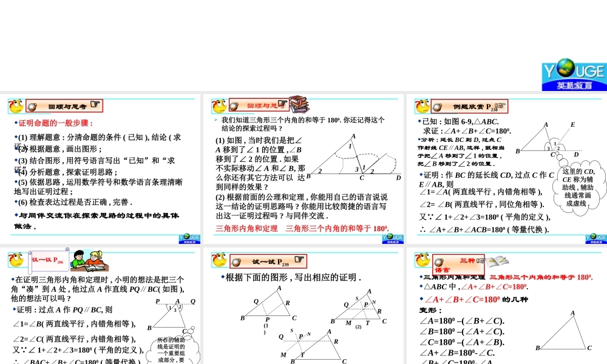607x364 pixels.
Task: Click the ball icon in the 试一试 banner
Action: tap(236, 262)
